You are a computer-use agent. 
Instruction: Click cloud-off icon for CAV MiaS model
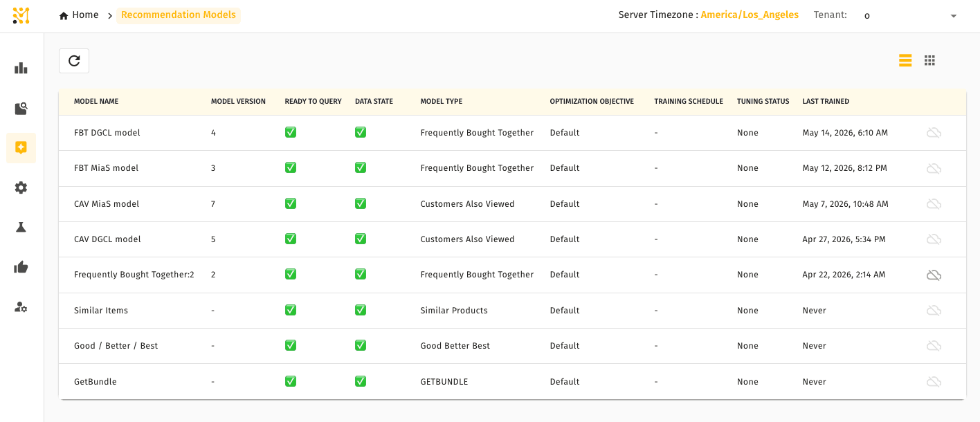click(934, 204)
